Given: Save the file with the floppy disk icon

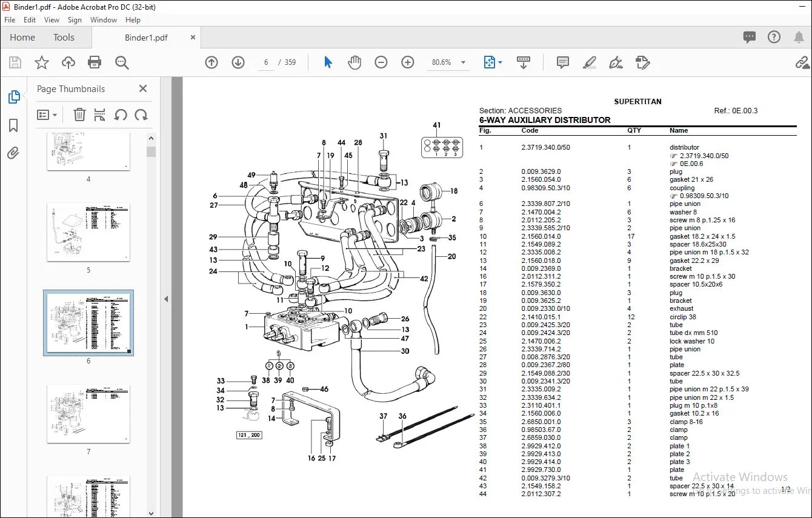Looking at the screenshot, I should point(15,62).
